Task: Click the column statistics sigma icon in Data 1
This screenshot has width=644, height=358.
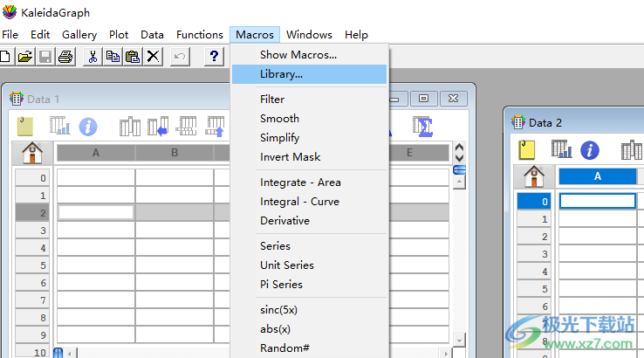Action: (x=422, y=127)
